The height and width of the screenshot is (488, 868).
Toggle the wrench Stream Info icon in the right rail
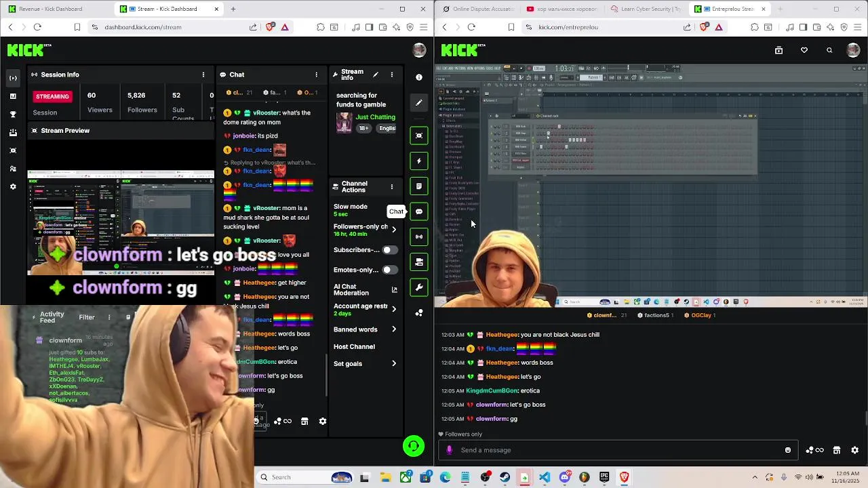(419, 287)
